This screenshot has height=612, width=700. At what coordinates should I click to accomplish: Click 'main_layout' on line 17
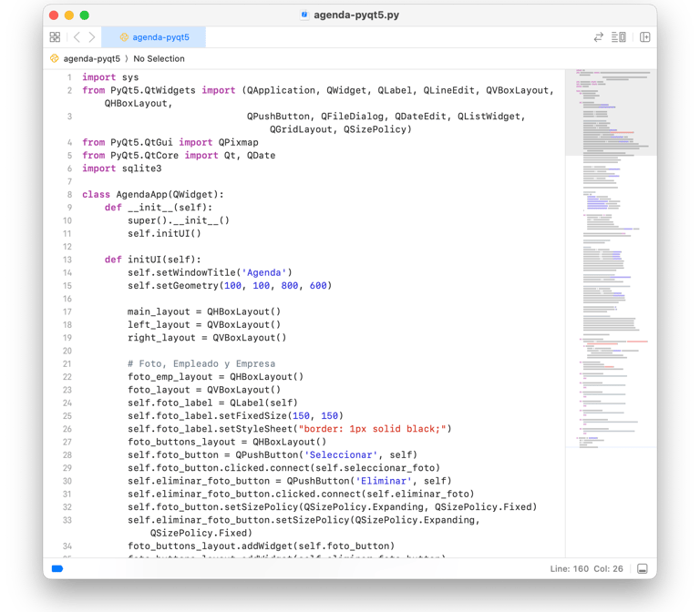(159, 311)
